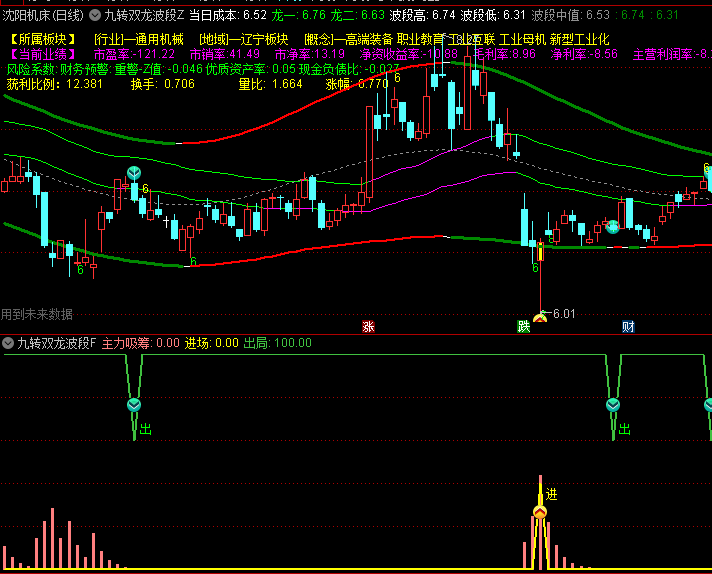Viewport: 712px width, 574px height.
Task: Click the 主力吸筹: 0.00 readout
Action: point(141,343)
